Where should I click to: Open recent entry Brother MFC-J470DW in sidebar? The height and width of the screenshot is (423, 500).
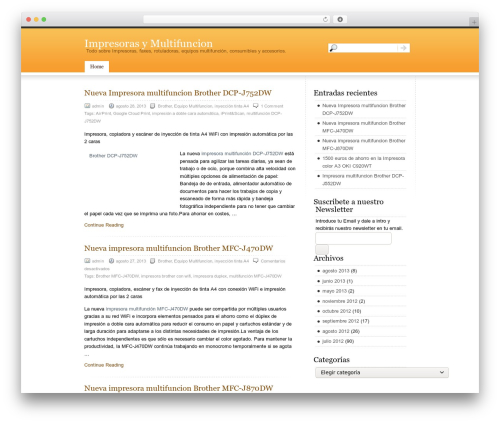click(364, 127)
